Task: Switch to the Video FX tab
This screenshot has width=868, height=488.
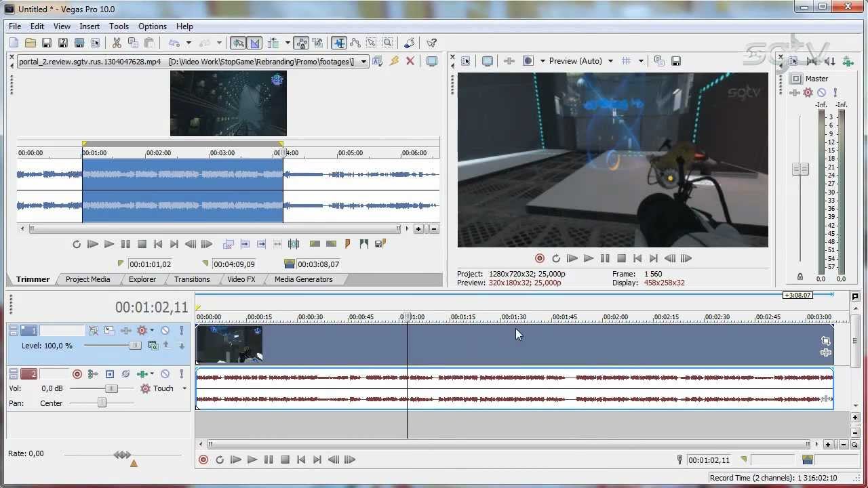Action: (241, 279)
